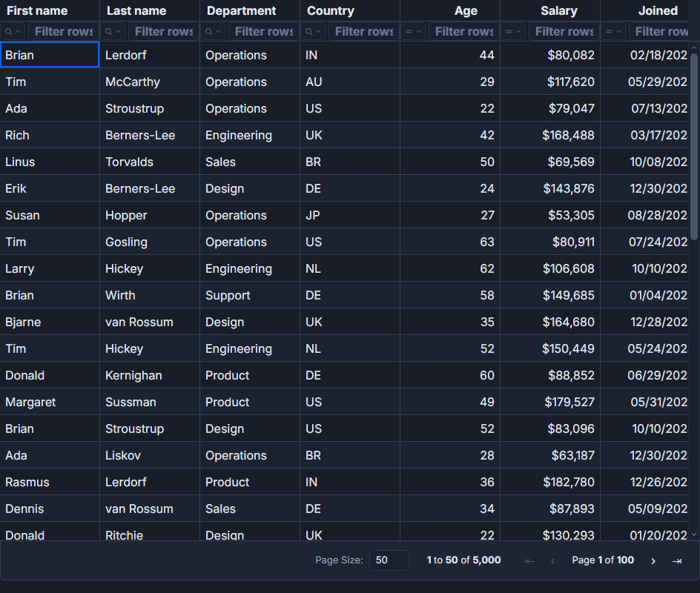Viewport: 700px width, 593px height.
Task: Select the 'Bjarne' first name cell
Action: [x=50, y=322]
